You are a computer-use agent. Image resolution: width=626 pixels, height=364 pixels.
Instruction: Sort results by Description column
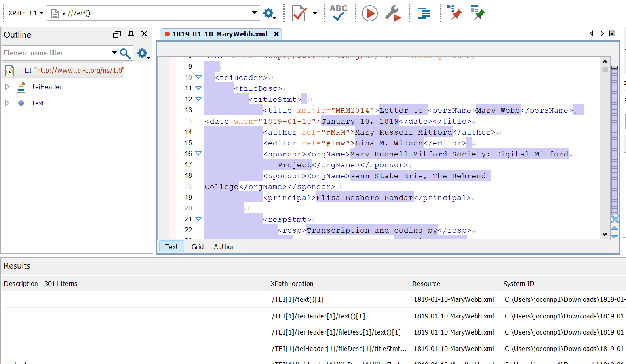pyautogui.click(x=135, y=284)
